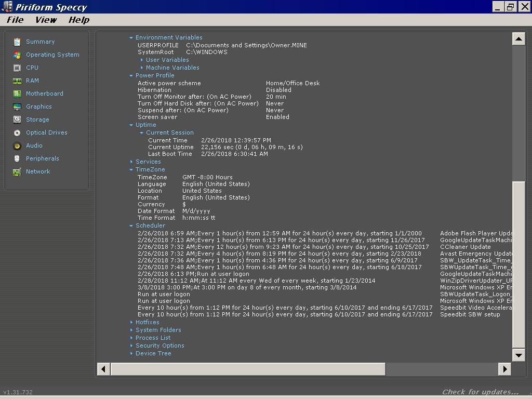532x399 pixels.
Task: Open the Peripherals section link
Action: point(43,158)
